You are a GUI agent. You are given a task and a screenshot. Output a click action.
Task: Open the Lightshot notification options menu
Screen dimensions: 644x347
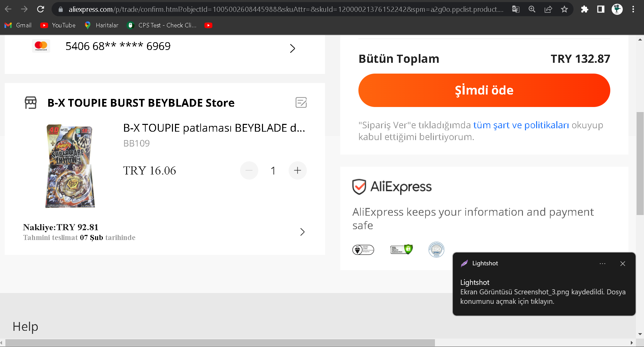click(x=603, y=263)
